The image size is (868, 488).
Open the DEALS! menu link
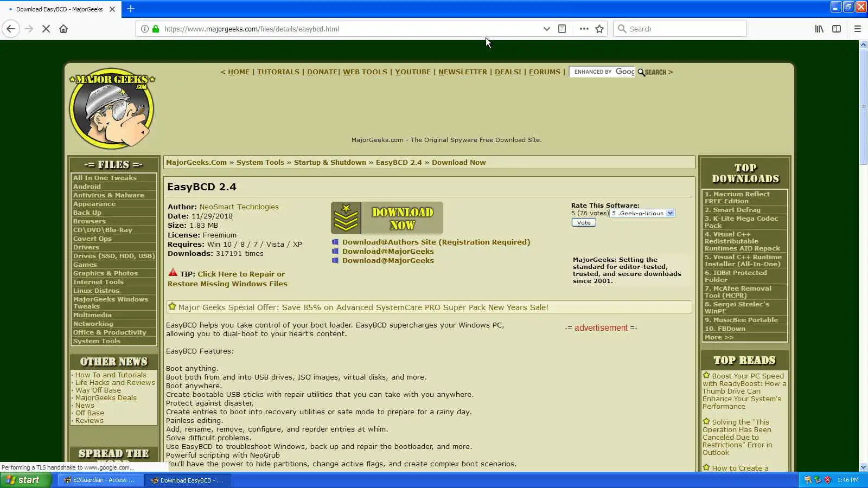(x=508, y=72)
